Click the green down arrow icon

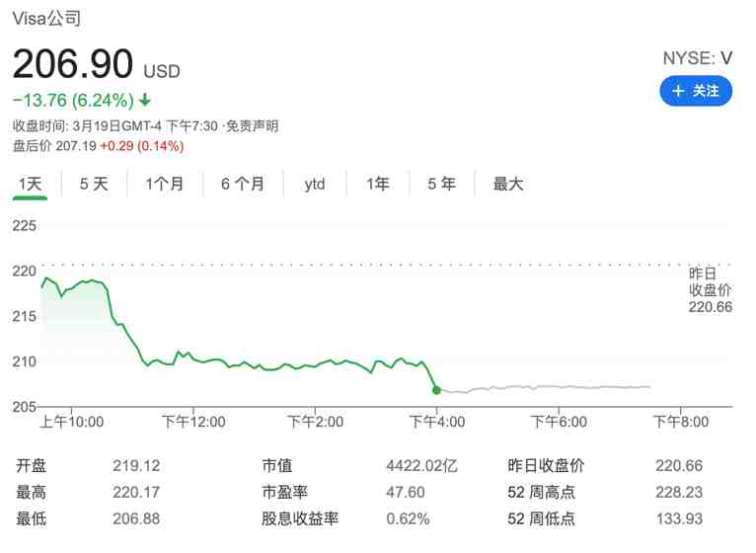pyautogui.click(x=145, y=101)
